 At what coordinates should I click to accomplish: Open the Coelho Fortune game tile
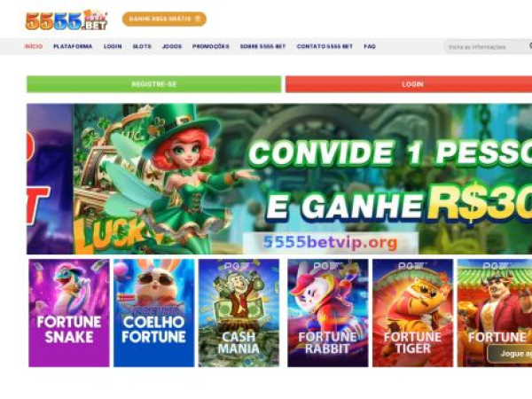click(154, 313)
